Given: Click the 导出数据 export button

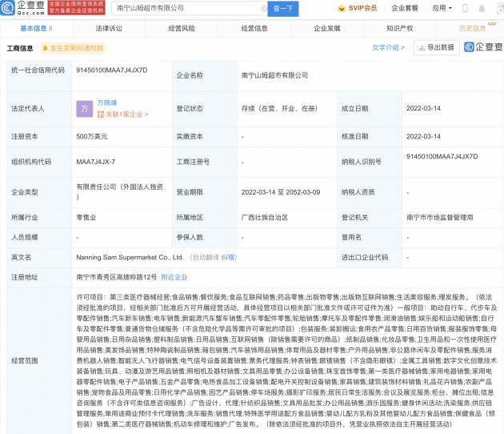Looking at the screenshot, I should [437, 47].
